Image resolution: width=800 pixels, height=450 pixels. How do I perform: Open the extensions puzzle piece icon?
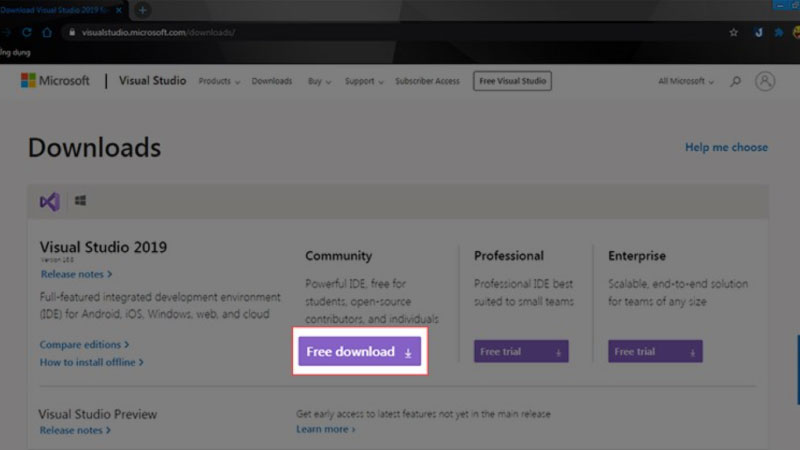pyautogui.click(x=779, y=32)
